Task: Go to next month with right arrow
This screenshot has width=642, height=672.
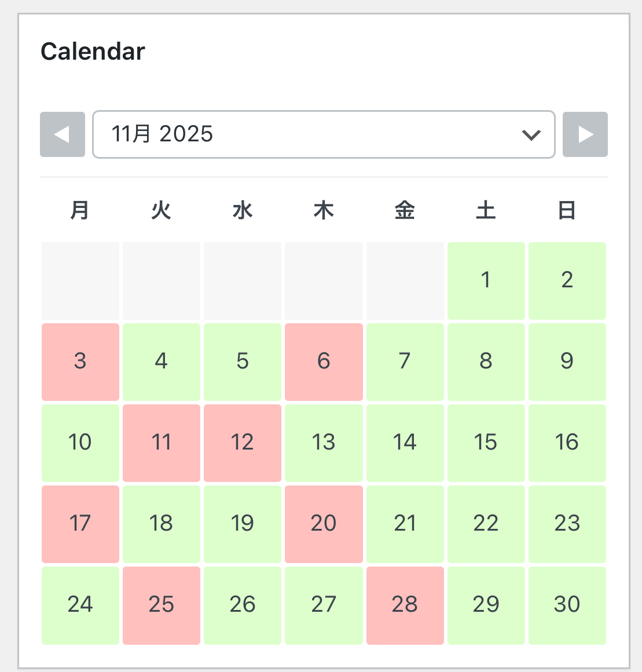Action: tap(585, 134)
